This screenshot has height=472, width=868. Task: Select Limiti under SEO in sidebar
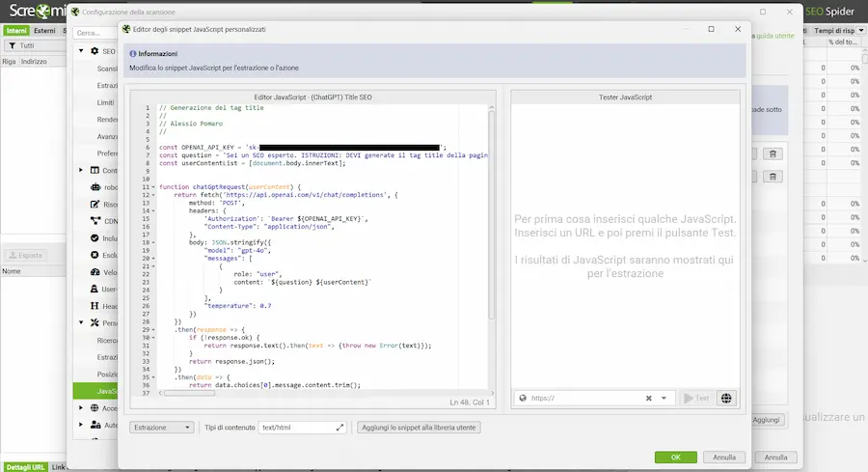pyautogui.click(x=105, y=102)
